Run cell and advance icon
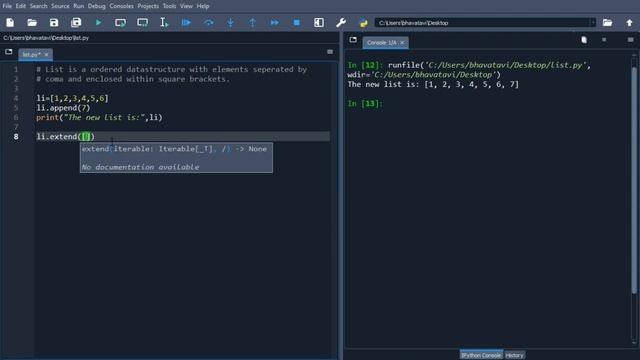 (142, 23)
